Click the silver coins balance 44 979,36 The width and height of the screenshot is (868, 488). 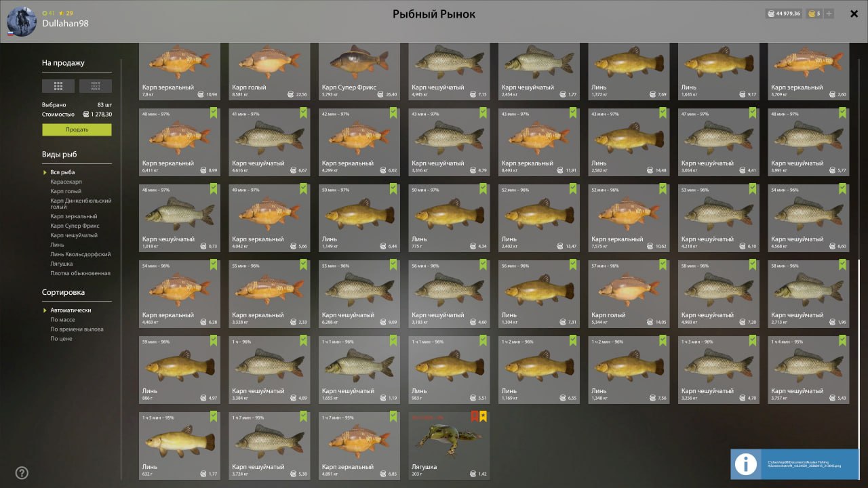pos(783,14)
